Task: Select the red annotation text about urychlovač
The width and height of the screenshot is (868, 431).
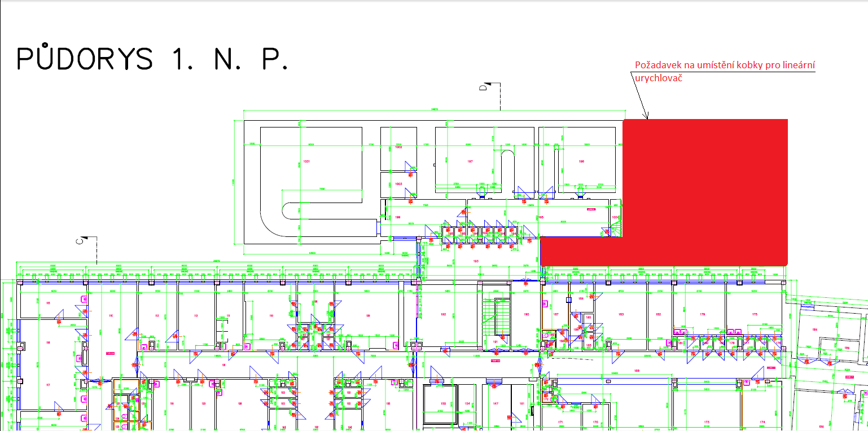Action: pyautogui.click(x=725, y=72)
